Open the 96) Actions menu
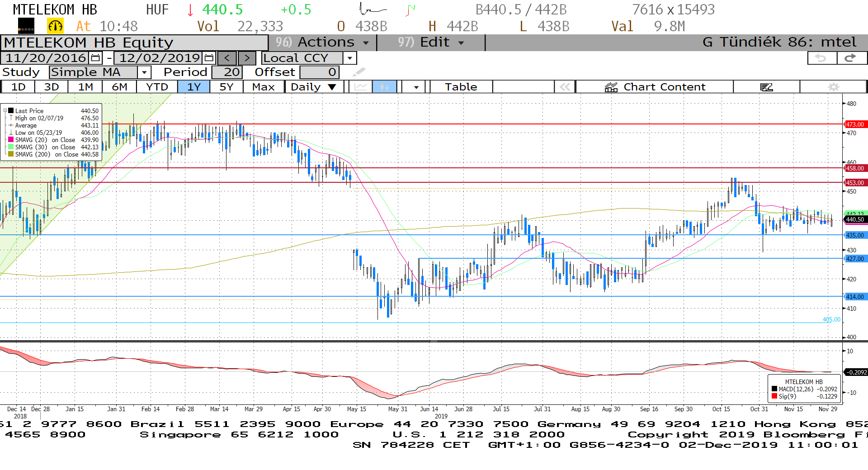The image size is (868, 470). coord(322,43)
